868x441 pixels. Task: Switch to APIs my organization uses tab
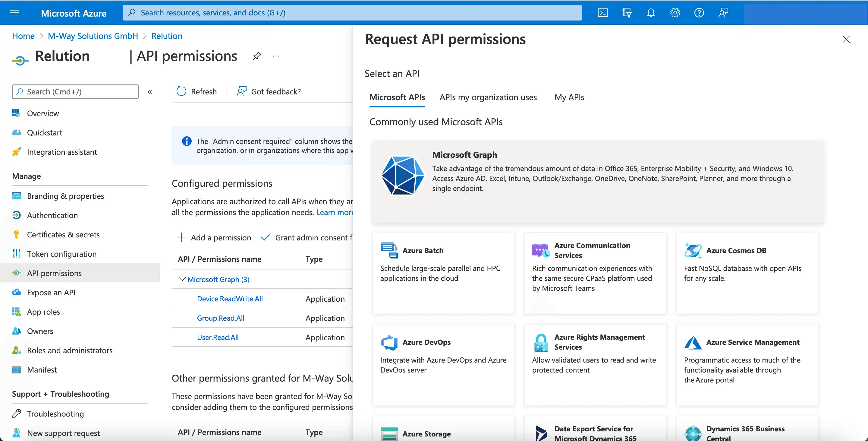488,97
